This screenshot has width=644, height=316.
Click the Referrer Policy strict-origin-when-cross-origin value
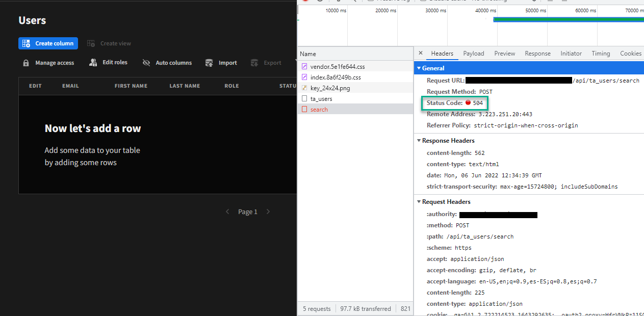click(526, 125)
